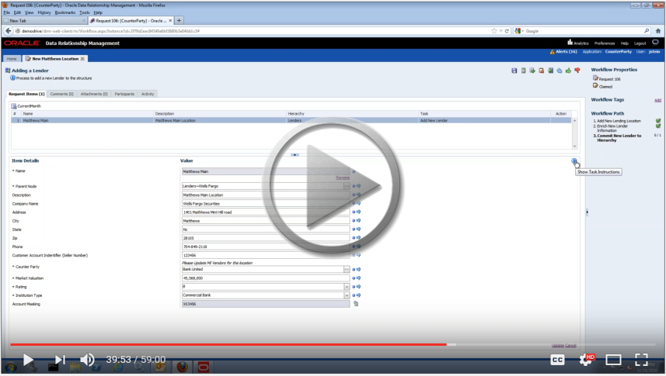Click the Update link at the bottom right
The width and height of the screenshot is (666, 376).
558,345
